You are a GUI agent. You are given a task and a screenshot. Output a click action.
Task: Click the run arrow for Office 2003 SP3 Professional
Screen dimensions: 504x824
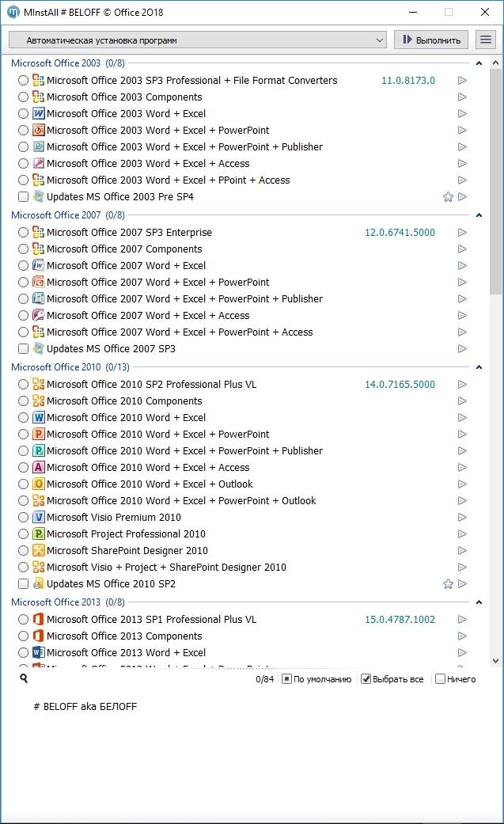[x=462, y=81]
